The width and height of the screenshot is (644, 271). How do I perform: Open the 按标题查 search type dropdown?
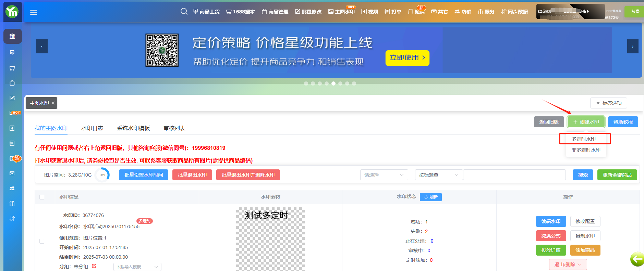pos(439,175)
